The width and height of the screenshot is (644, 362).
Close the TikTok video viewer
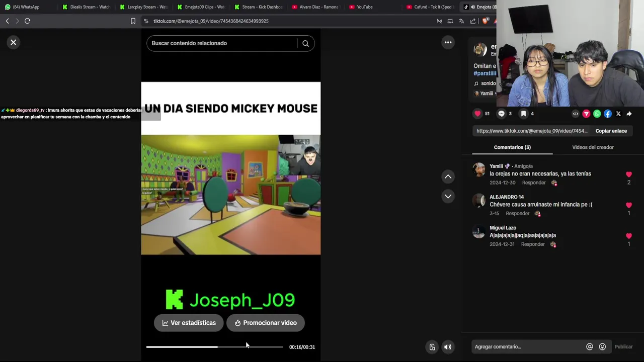click(x=14, y=42)
